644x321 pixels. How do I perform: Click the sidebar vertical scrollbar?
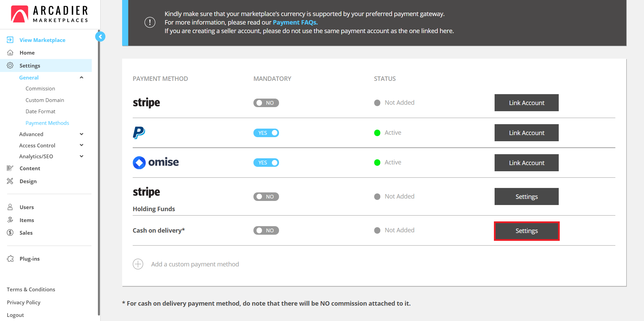point(99,177)
